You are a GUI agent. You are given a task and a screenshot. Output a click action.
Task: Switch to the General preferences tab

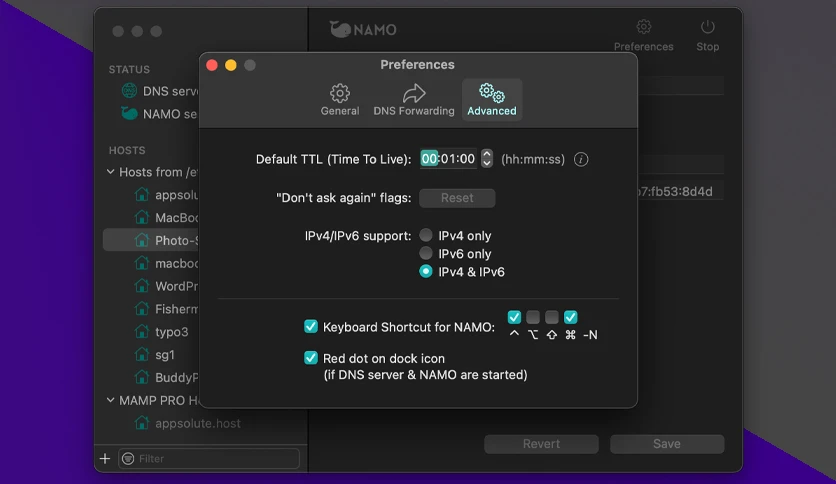click(x=340, y=100)
